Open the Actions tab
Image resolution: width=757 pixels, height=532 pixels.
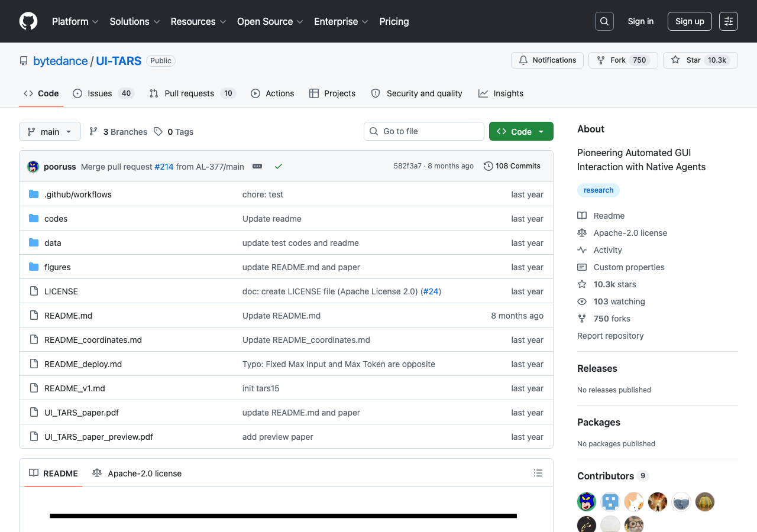point(272,93)
